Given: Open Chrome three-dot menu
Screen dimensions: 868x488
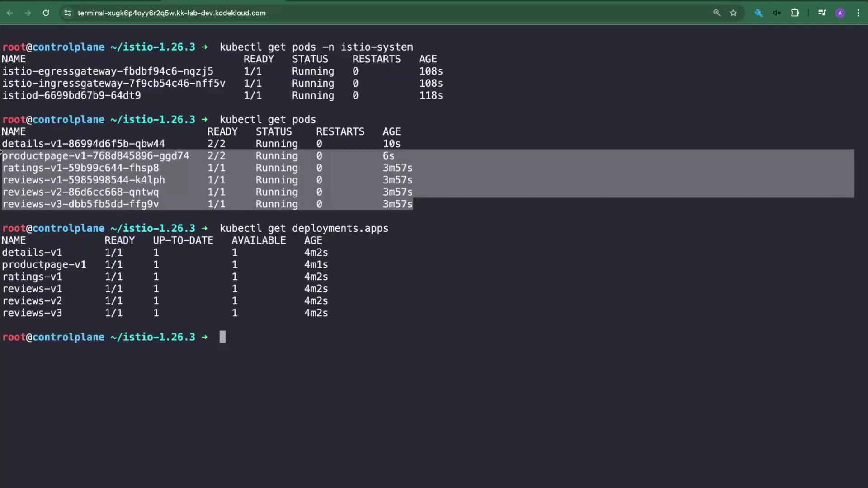Looking at the screenshot, I should [858, 13].
